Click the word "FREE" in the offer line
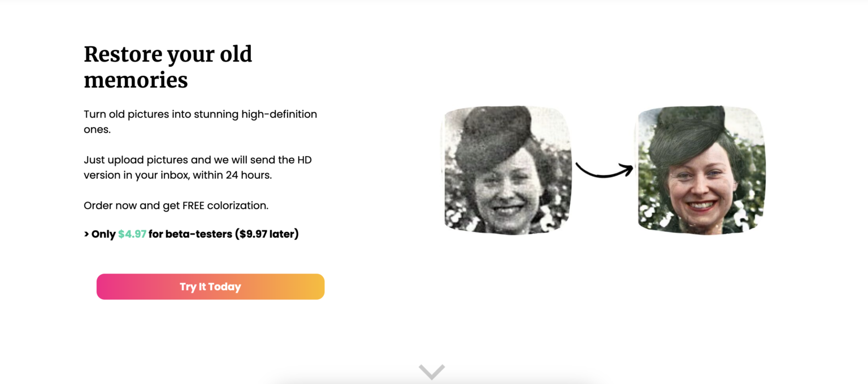The height and width of the screenshot is (384, 868). click(193, 206)
